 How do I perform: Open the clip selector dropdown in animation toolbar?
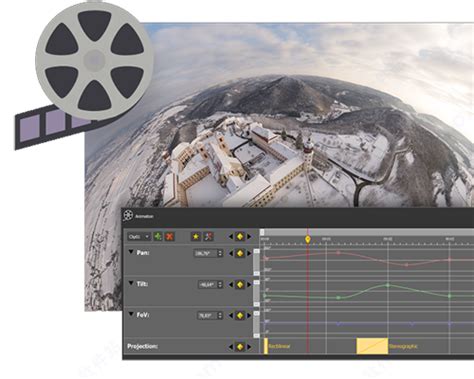139,237
